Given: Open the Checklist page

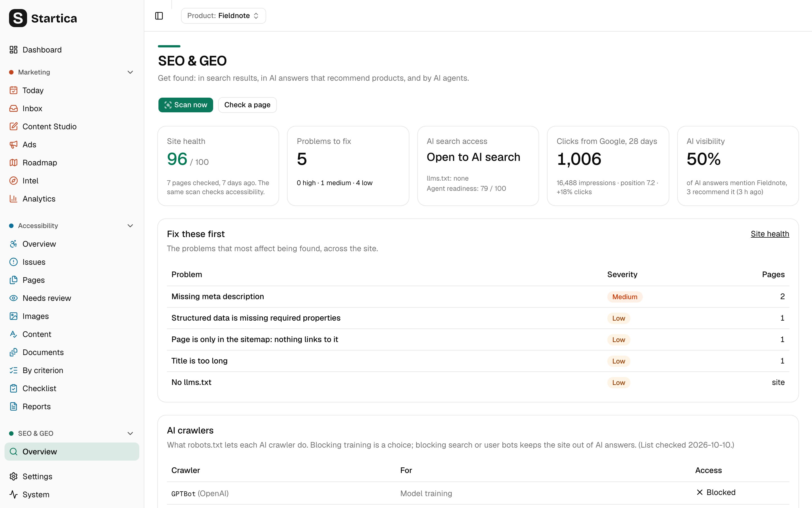Looking at the screenshot, I should click(x=72, y=388).
